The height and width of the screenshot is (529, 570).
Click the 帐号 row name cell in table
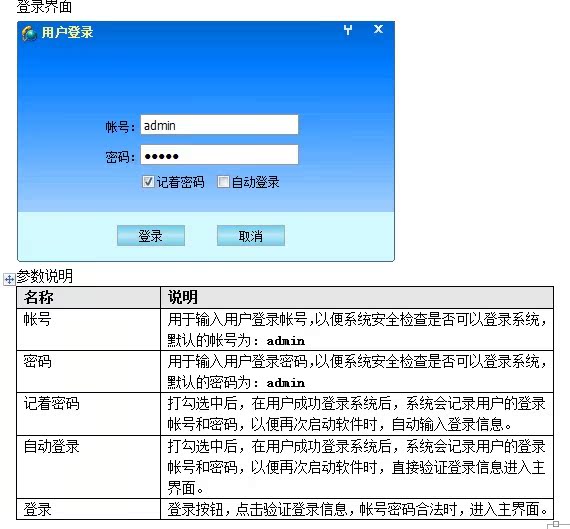click(x=89, y=329)
